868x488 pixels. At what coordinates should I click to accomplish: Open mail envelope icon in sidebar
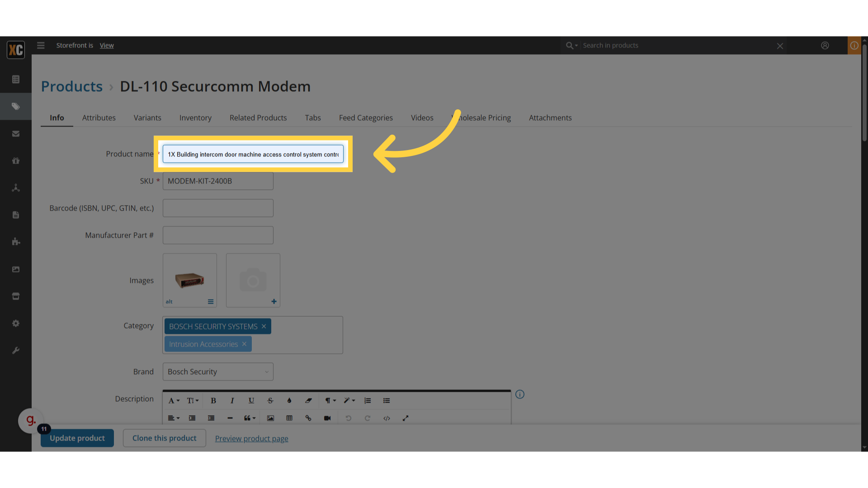click(x=16, y=134)
